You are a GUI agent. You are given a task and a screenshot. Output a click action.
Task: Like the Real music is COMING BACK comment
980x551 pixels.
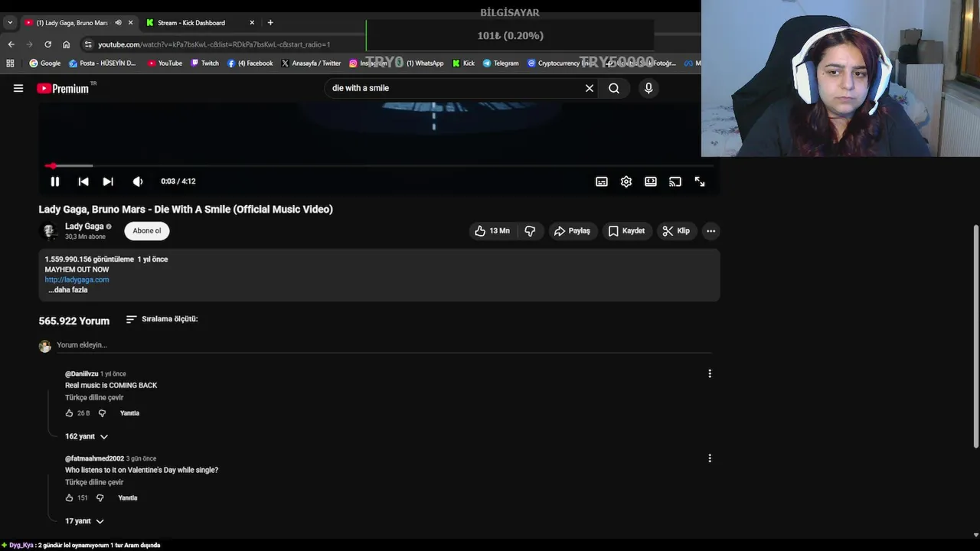click(69, 413)
